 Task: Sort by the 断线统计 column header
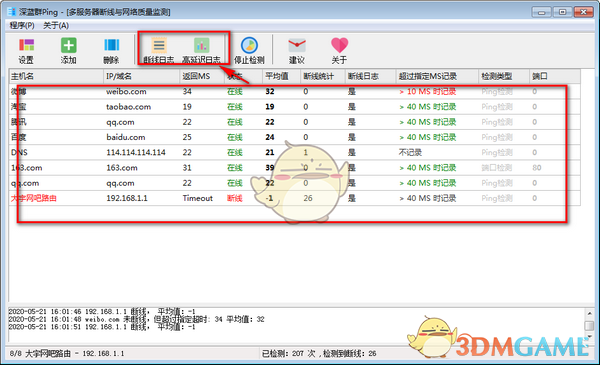323,76
